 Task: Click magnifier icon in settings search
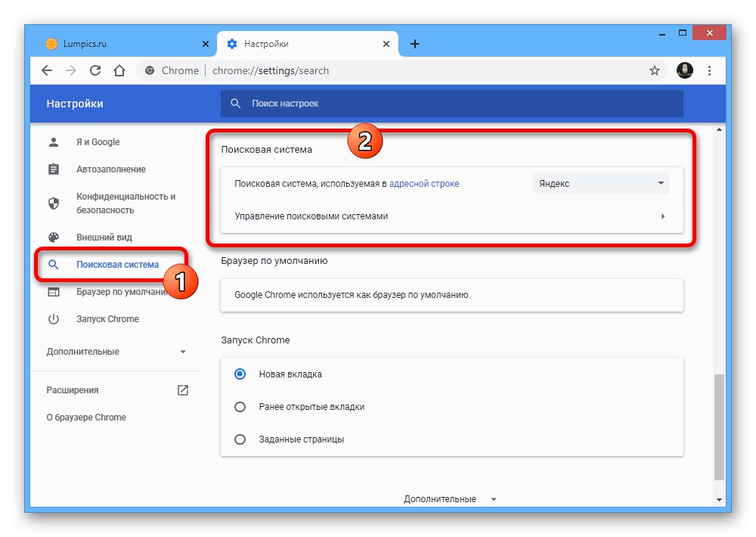coord(235,104)
